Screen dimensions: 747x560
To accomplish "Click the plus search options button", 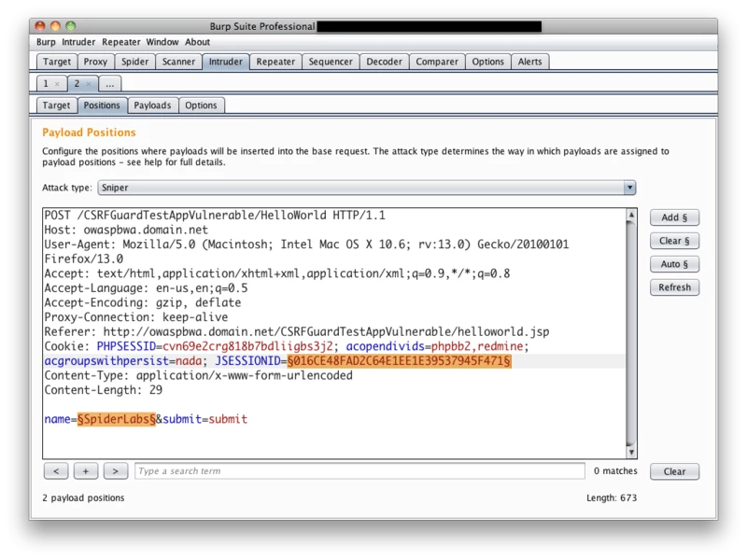I will coord(86,471).
